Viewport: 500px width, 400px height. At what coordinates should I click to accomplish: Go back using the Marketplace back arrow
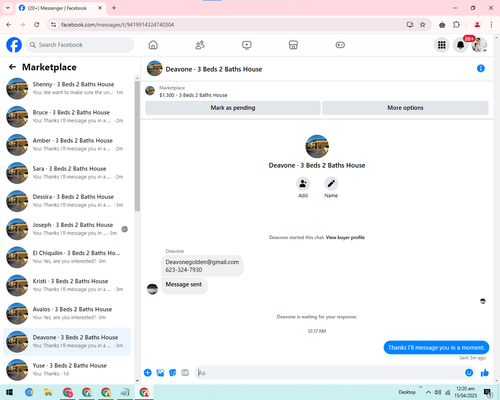12,67
